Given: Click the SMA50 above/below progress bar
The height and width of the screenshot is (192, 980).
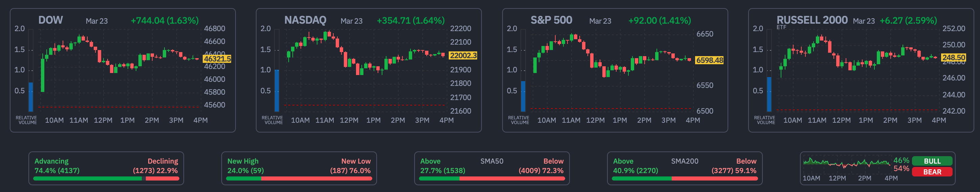Looking at the screenshot, I should pyautogui.click(x=492, y=179).
